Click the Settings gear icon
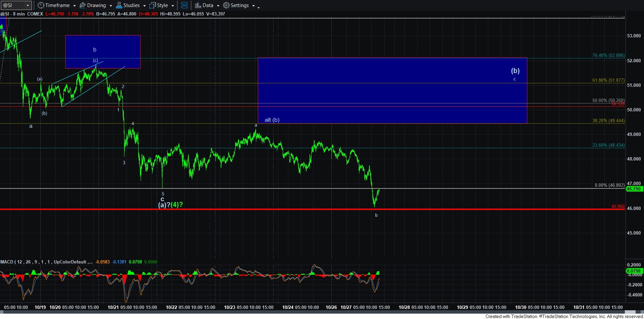Viewport: 644px width, 319px height. 226,5
